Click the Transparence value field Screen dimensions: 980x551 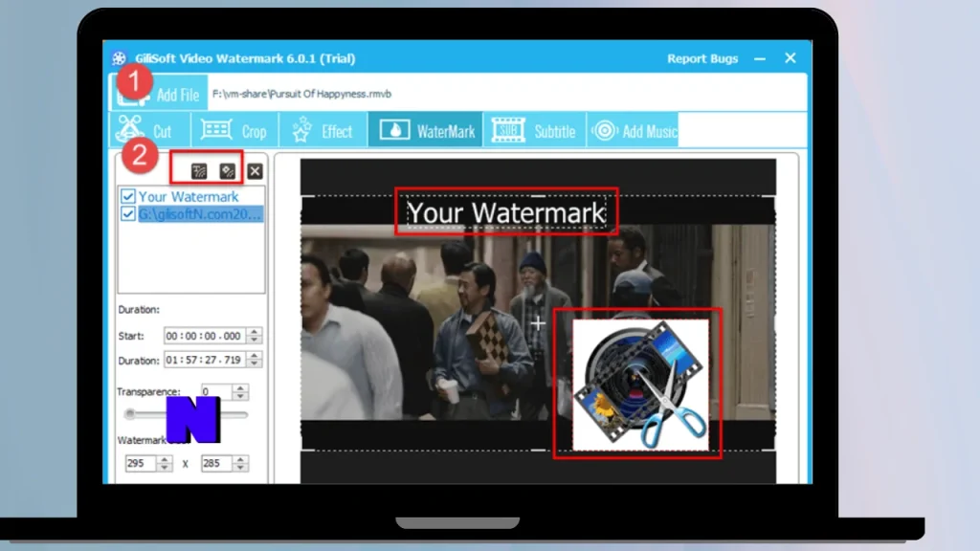tap(215, 391)
